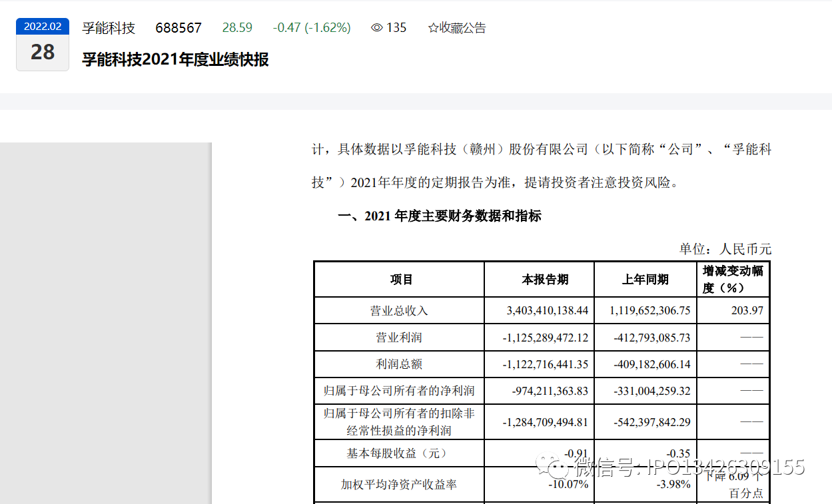Click the value -10.07%

click(568, 484)
